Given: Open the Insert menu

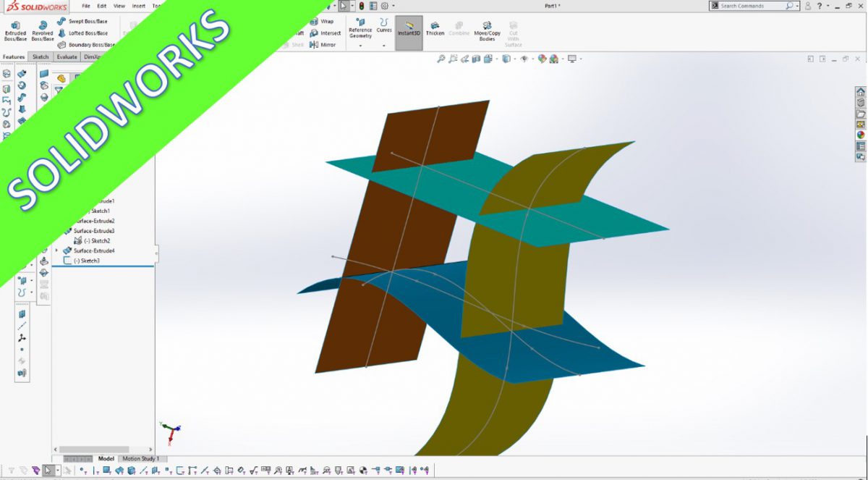Looking at the screenshot, I should tap(137, 5).
